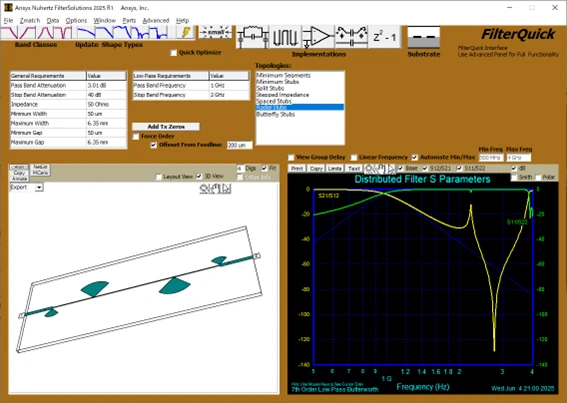The height and width of the screenshot is (403, 567).
Task: Uncheck the 3D View checkbox
Action: coord(199,176)
